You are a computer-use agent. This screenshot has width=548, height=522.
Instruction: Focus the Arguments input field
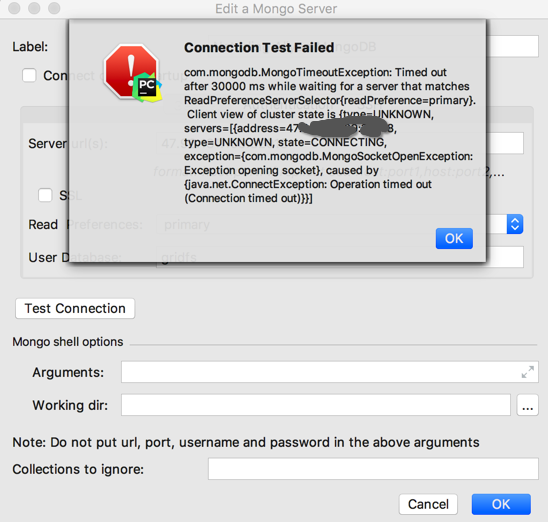pyautogui.click(x=330, y=372)
